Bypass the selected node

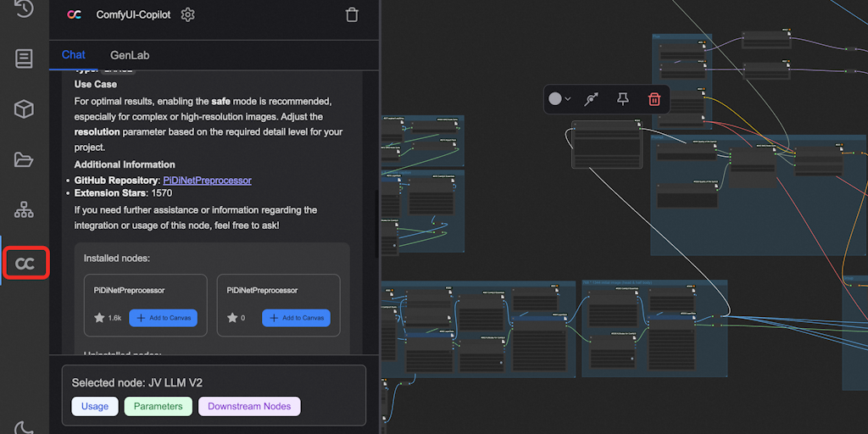pos(593,99)
